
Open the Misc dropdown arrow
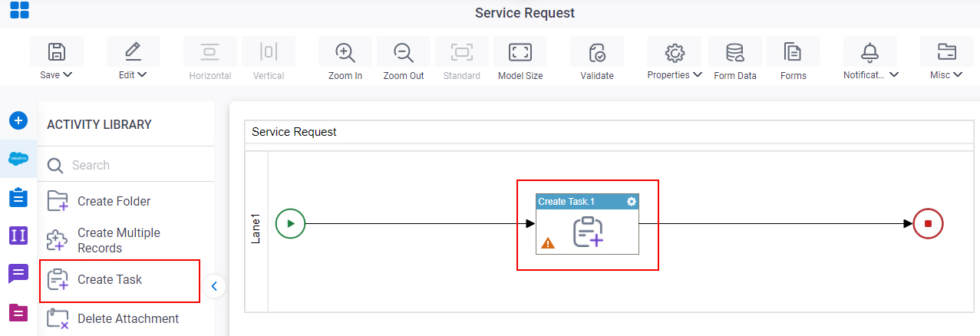(x=958, y=75)
